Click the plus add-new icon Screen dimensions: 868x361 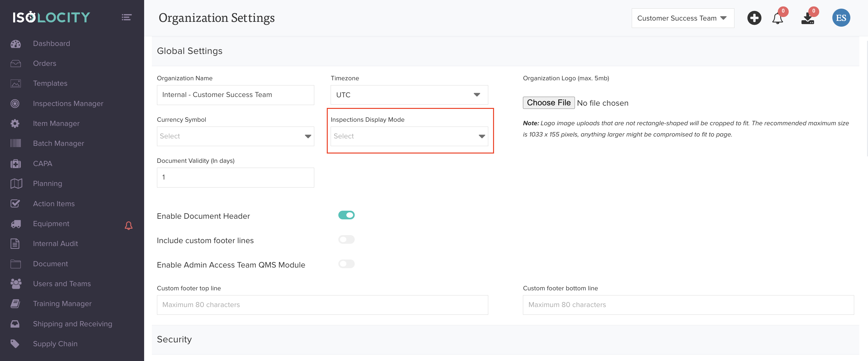754,18
